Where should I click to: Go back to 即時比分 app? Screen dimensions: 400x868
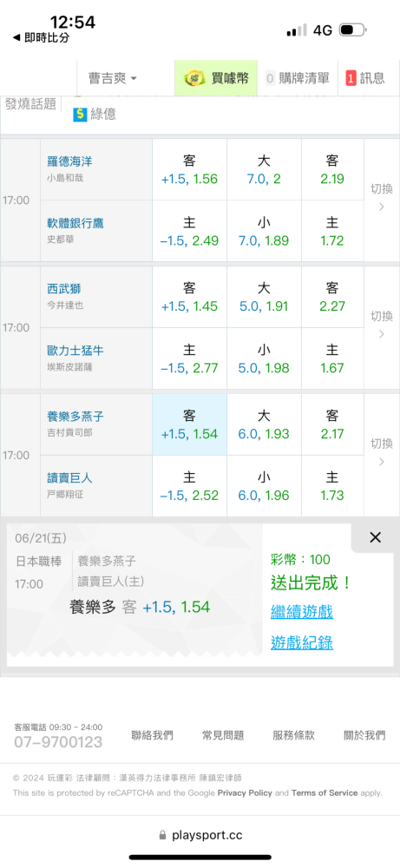pyautogui.click(x=42, y=37)
